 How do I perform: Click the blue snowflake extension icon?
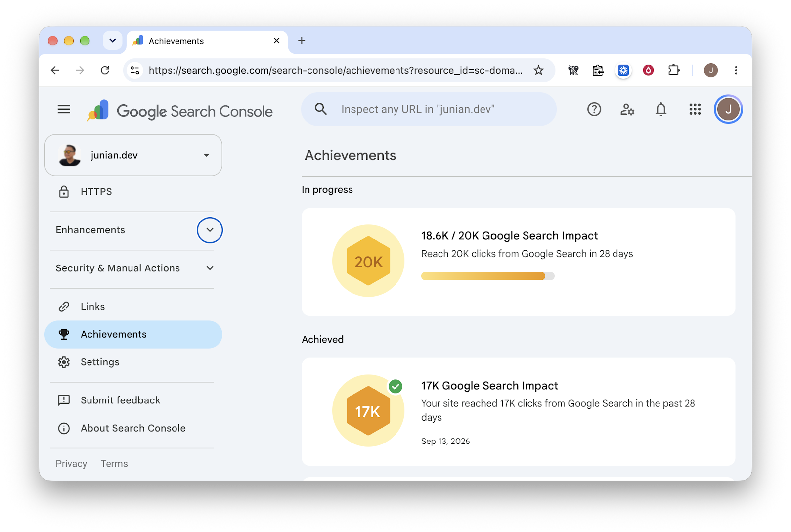coord(623,70)
